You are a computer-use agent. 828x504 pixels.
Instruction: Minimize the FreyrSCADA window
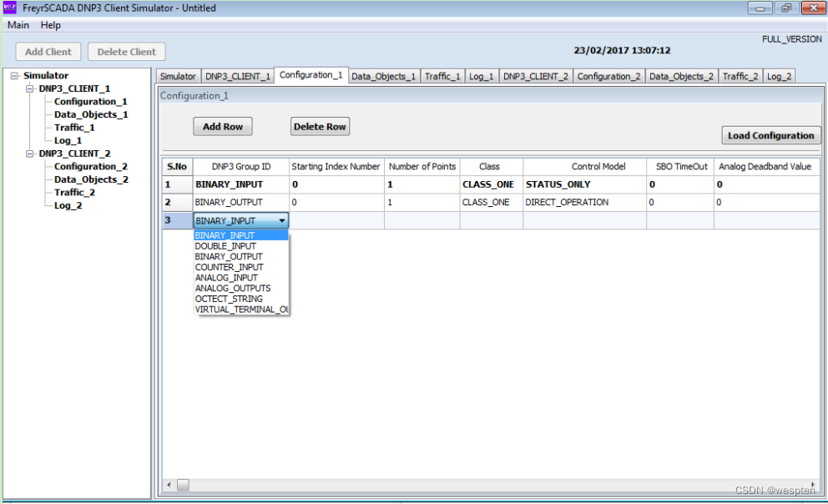760,8
